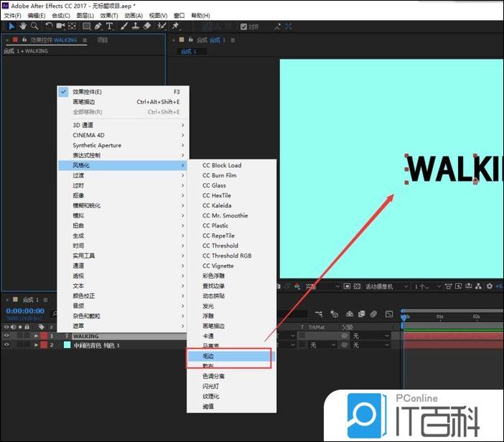Click the red label color of WALKING layer
504x442 pixels.
click(44, 336)
